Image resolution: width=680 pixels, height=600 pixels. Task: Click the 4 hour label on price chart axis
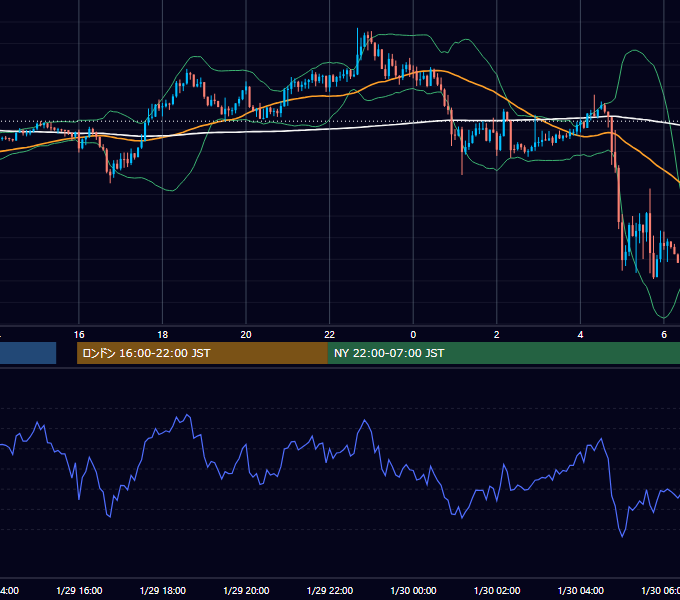580,334
